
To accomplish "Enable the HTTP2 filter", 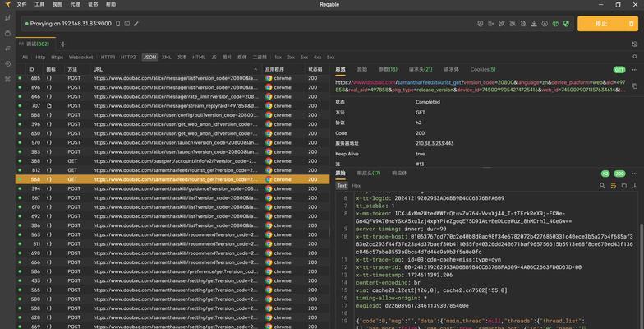I will pyautogui.click(x=128, y=58).
